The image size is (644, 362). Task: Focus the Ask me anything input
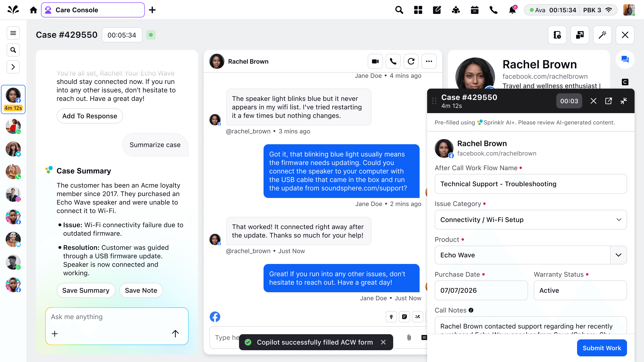[x=117, y=317]
